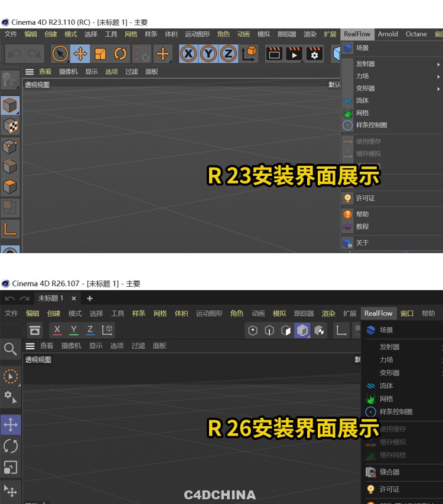Choose 许可证 in R23 RealFlow menu
Image resolution: width=443 pixels, height=504 pixels.
coord(392,198)
